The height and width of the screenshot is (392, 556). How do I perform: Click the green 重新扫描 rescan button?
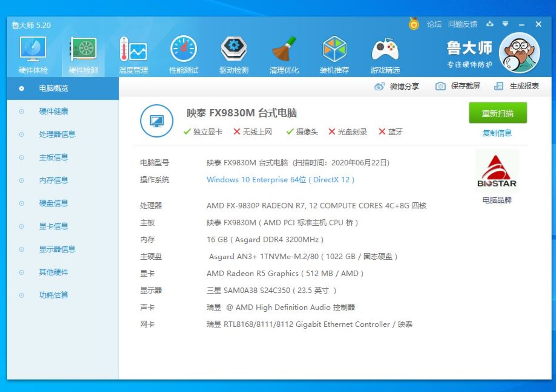[x=498, y=113]
